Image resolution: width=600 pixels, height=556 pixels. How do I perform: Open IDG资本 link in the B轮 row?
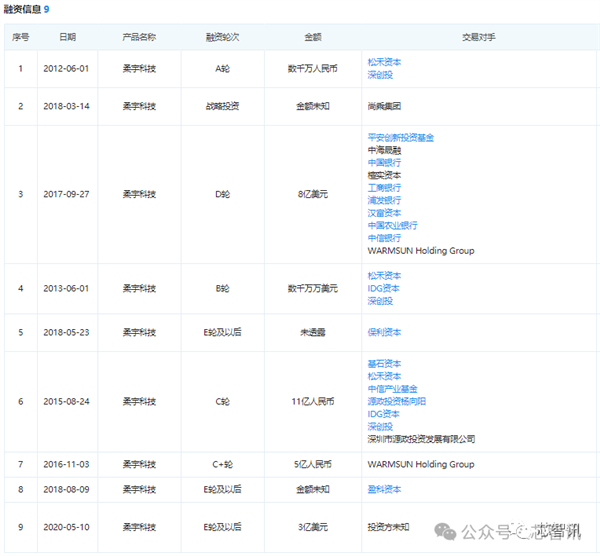pyautogui.click(x=383, y=288)
